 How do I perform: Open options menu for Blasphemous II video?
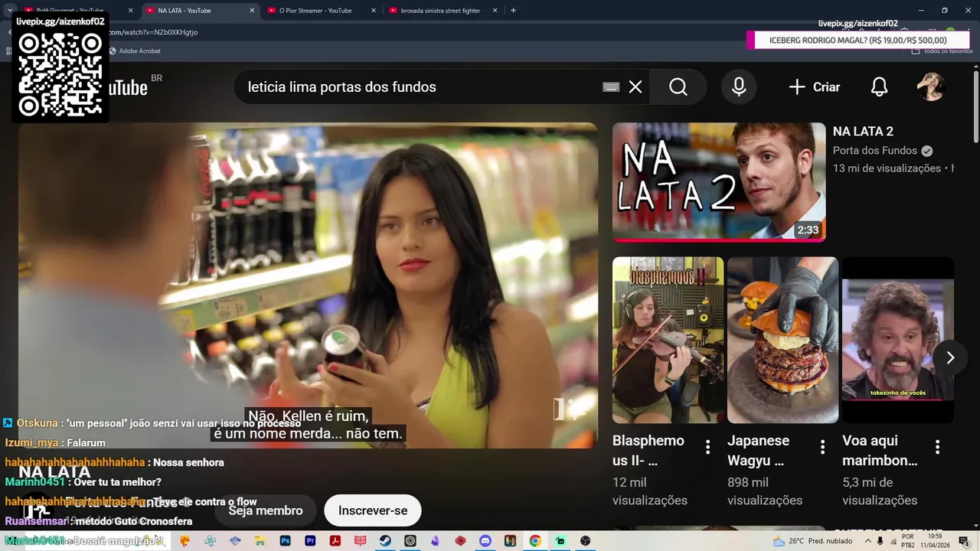[707, 447]
